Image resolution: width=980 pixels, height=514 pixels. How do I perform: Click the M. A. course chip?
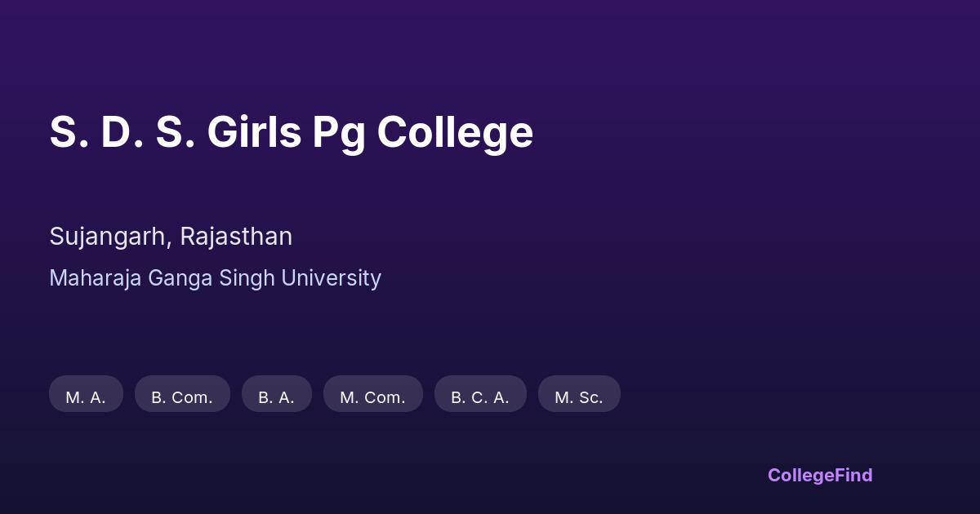coord(86,397)
